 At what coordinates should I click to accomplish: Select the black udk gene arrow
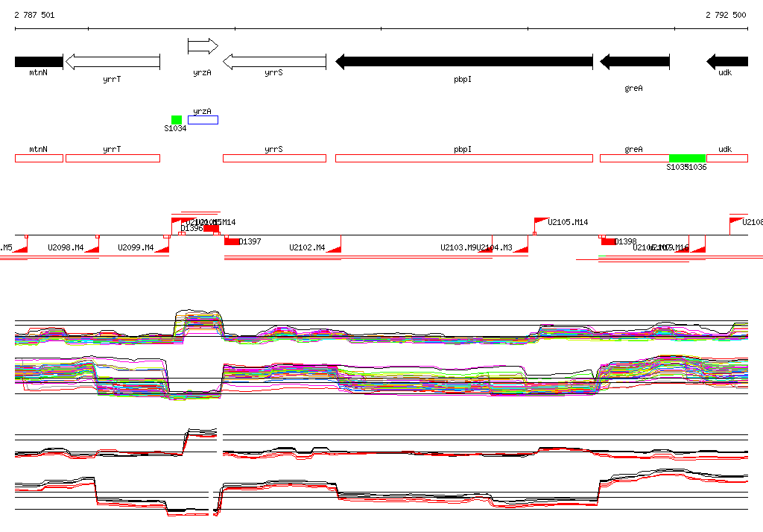[x=727, y=62]
